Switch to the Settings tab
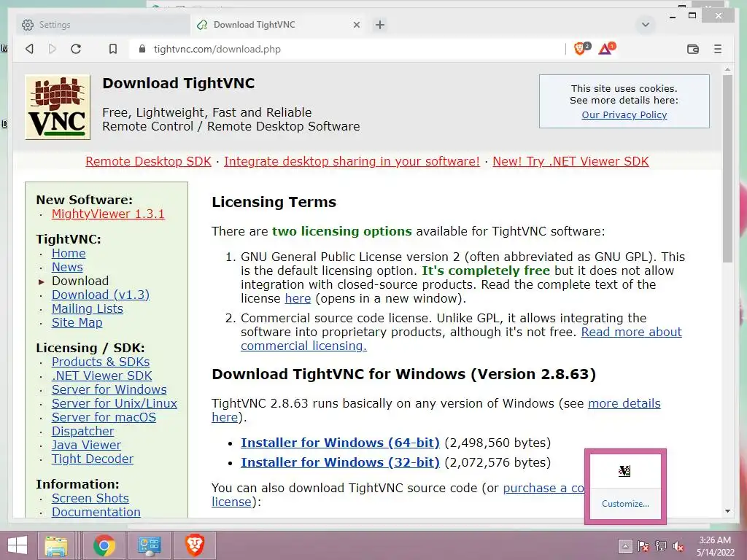This screenshot has height=560, width=747. (x=104, y=25)
